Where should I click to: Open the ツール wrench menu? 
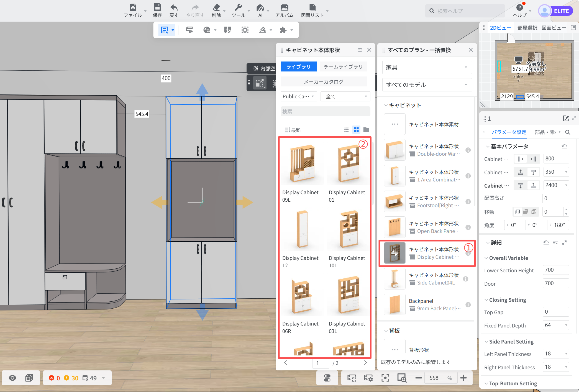tap(239, 11)
